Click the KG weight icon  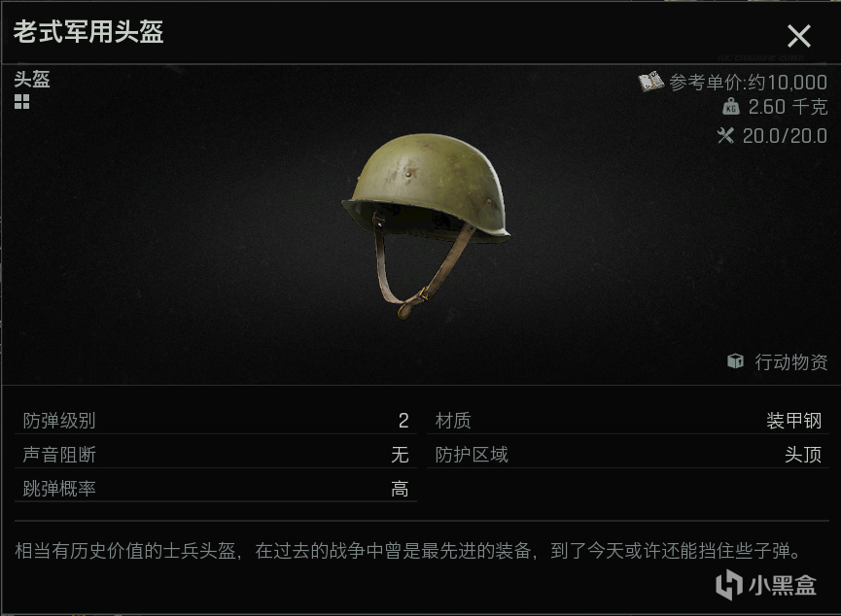731,107
